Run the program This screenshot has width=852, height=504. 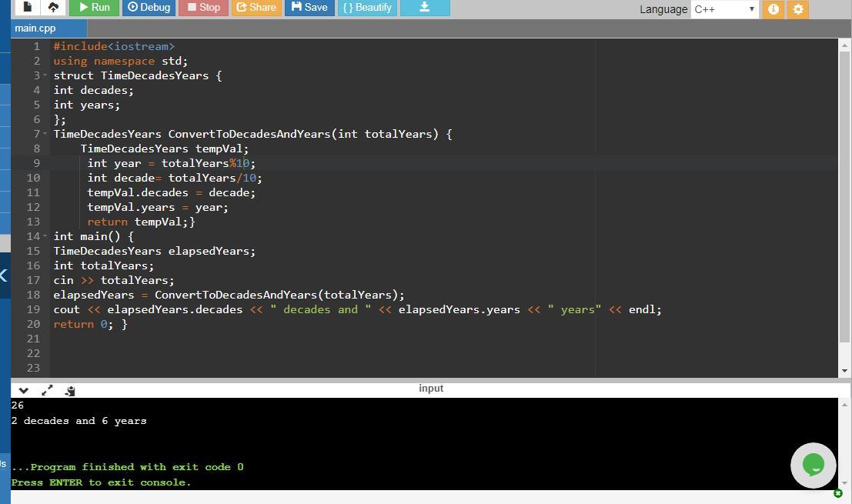[94, 8]
